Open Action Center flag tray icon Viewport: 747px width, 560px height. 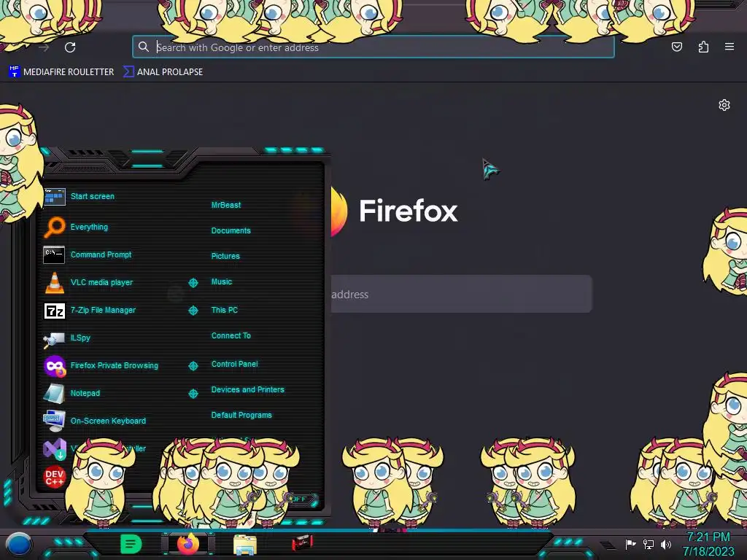[631, 544]
